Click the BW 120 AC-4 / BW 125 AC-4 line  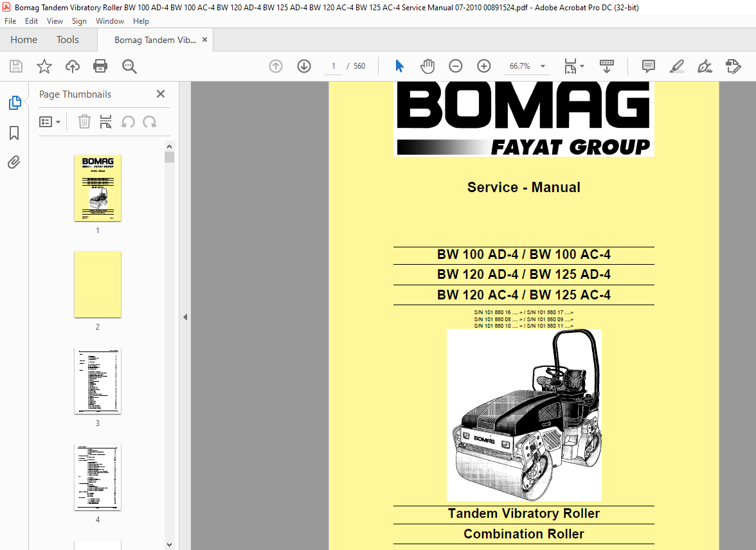tap(523, 294)
